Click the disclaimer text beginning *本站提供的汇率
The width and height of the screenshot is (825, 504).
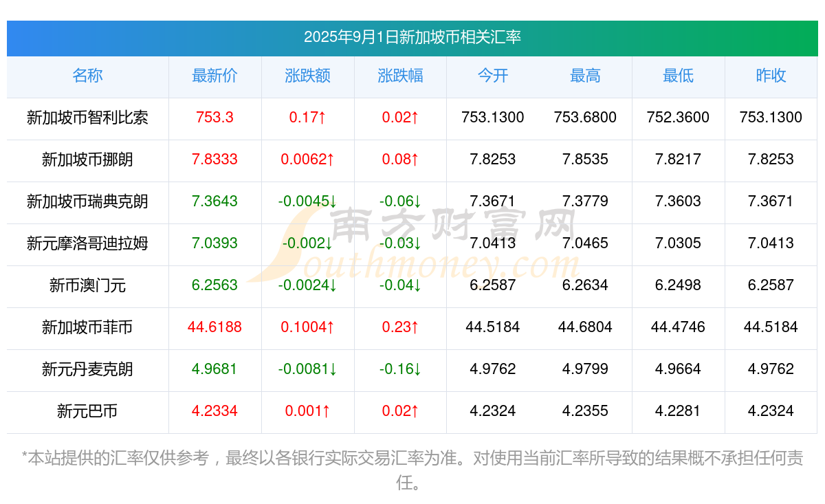(412, 470)
